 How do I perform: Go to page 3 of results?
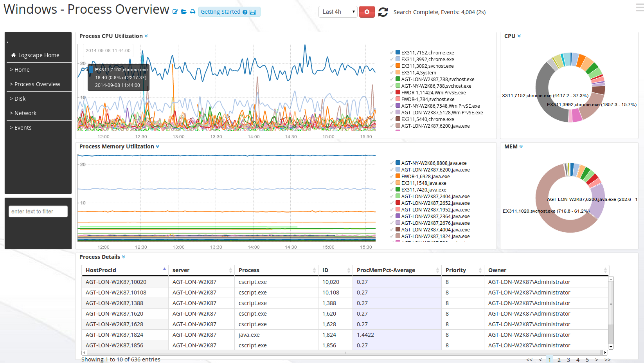pyautogui.click(x=568, y=359)
